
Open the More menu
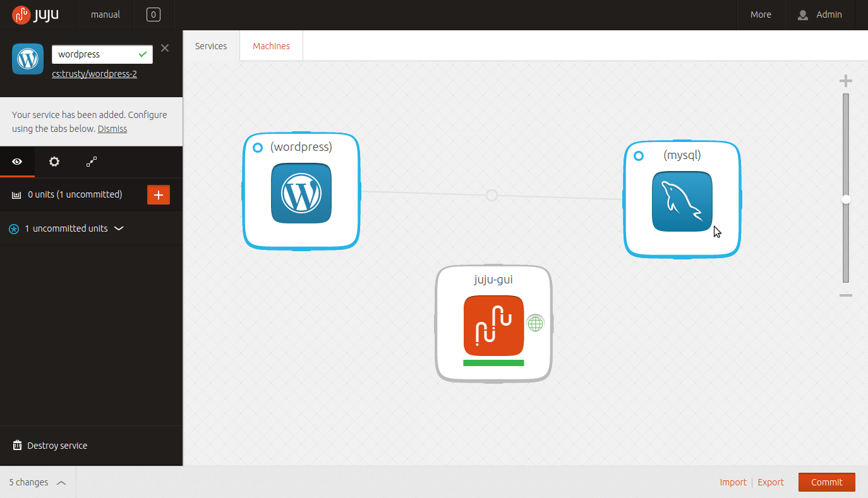761,15
